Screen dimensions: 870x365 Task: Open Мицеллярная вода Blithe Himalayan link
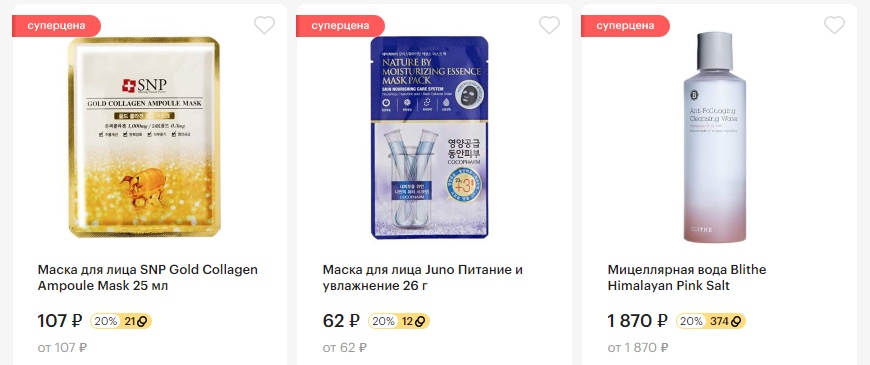[687, 278]
